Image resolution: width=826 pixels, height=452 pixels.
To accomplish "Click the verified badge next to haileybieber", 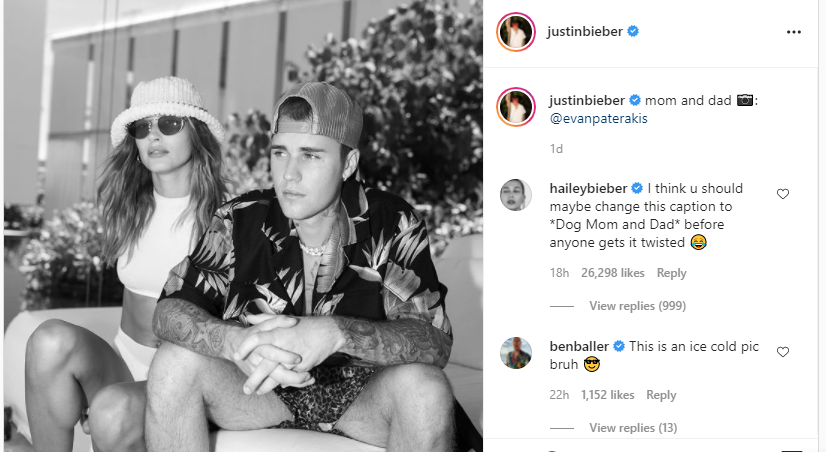I will [x=637, y=188].
